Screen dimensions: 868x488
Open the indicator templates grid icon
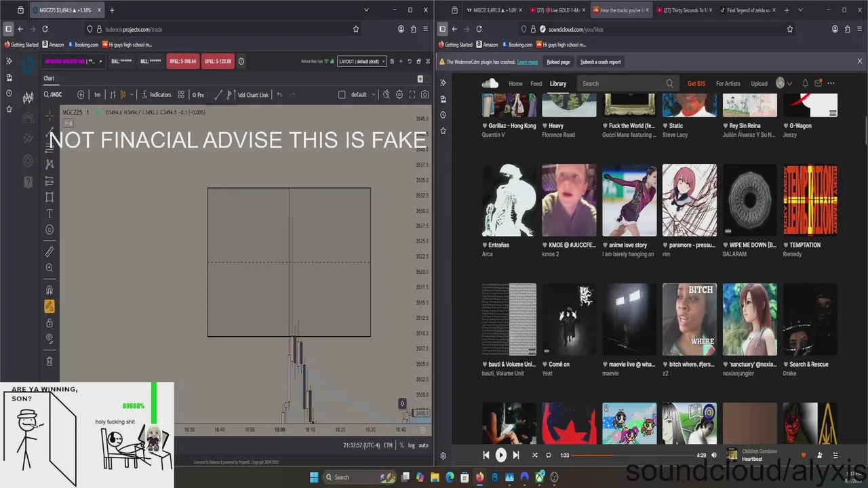(x=181, y=95)
